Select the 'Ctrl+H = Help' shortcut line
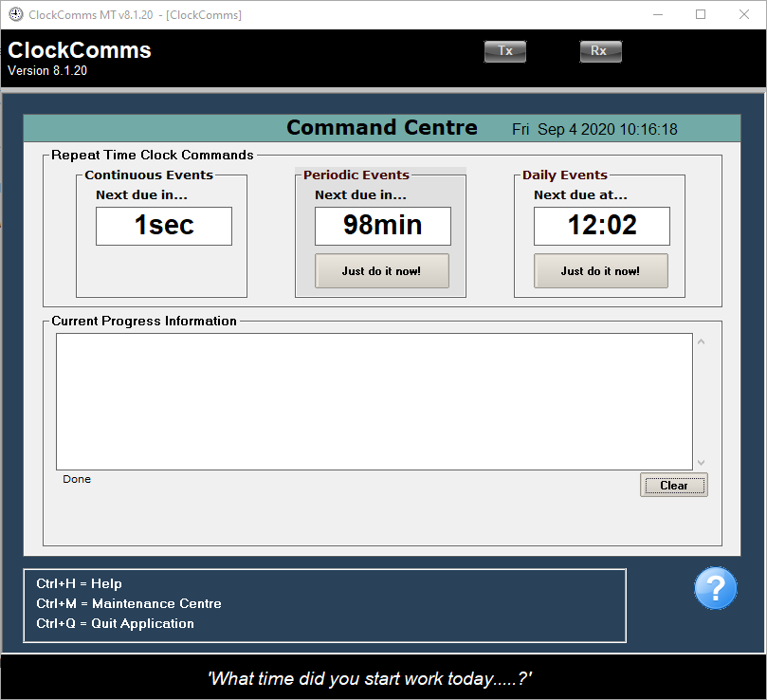The width and height of the screenshot is (767, 700). coord(79,583)
